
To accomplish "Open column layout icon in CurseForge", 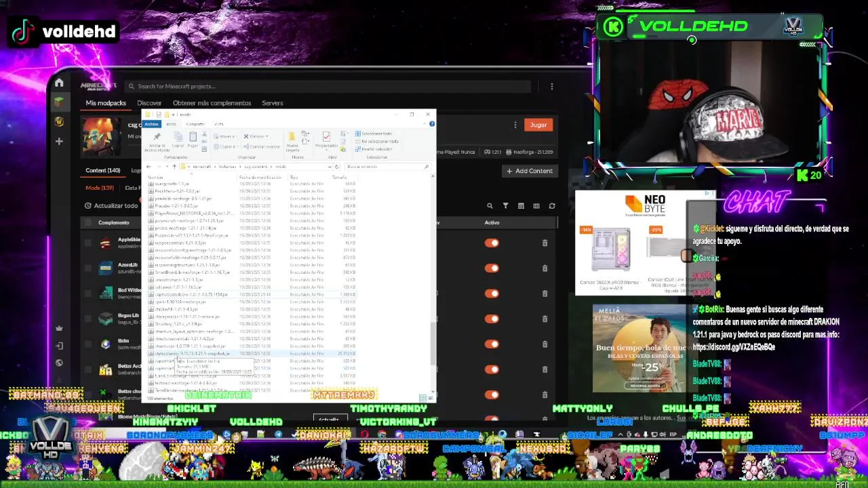I will 536,206.
